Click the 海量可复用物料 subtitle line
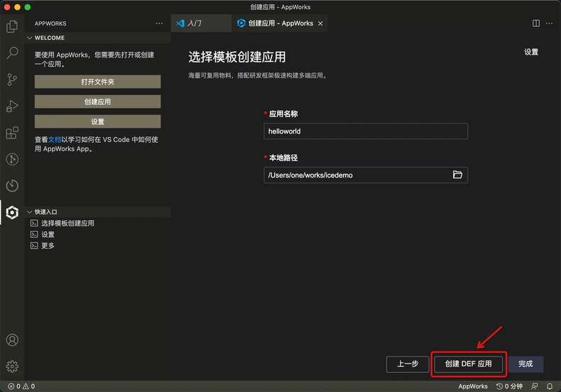The image size is (561, 392). (x=258, y=75)
